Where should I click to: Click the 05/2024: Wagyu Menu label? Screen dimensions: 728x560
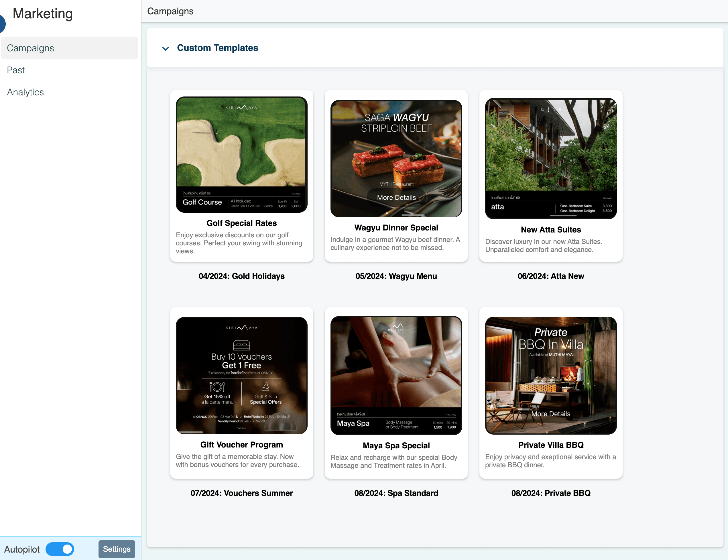[396, 276]
